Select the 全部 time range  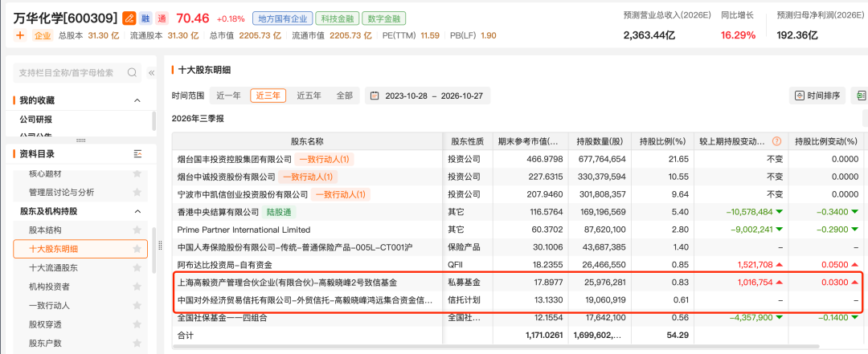(344, 96)
